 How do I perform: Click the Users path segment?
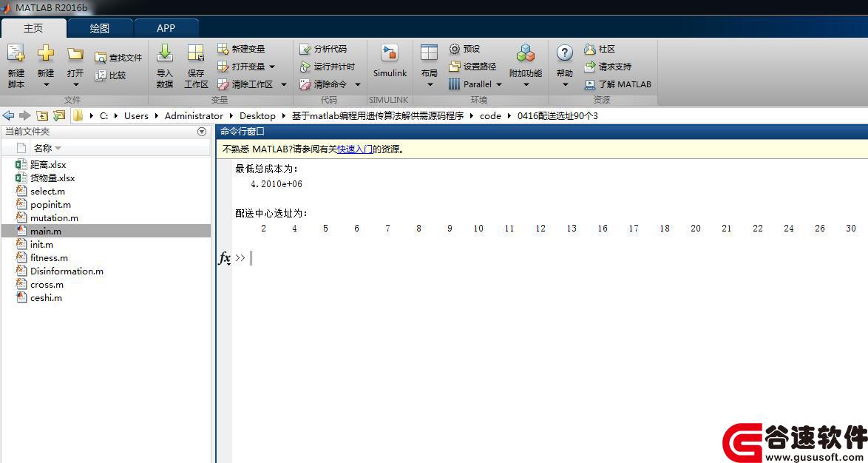point(136,115)
